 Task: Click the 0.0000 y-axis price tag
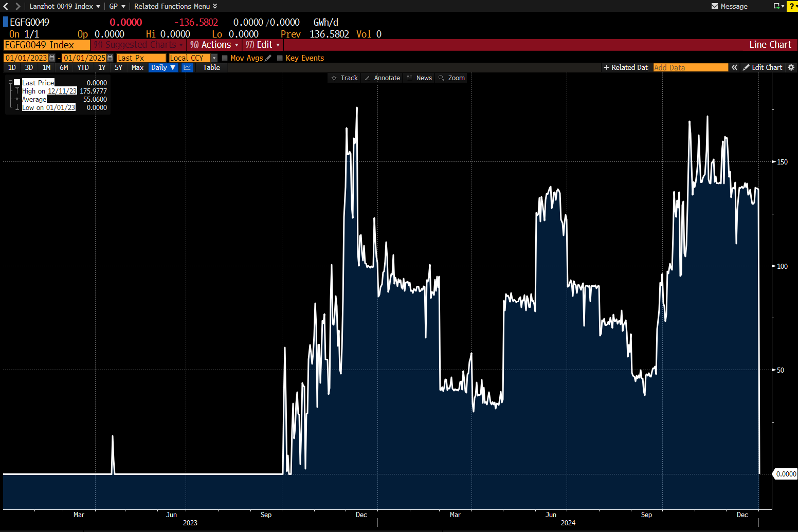(x=786, y=474)
